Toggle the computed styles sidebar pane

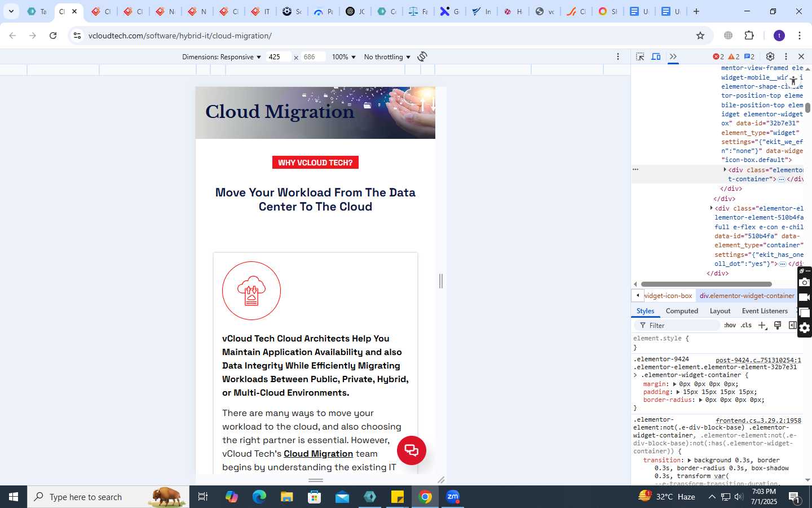pos(792,325)
